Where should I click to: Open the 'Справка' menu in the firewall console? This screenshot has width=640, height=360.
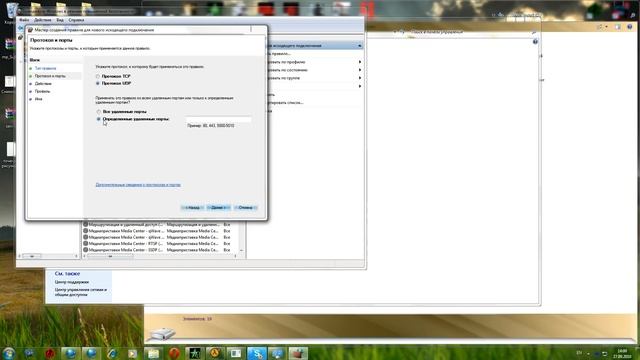(76, 20)
